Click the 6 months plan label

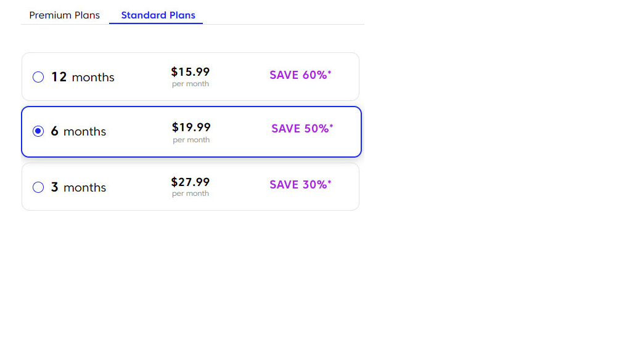click(x=78, y=131)
